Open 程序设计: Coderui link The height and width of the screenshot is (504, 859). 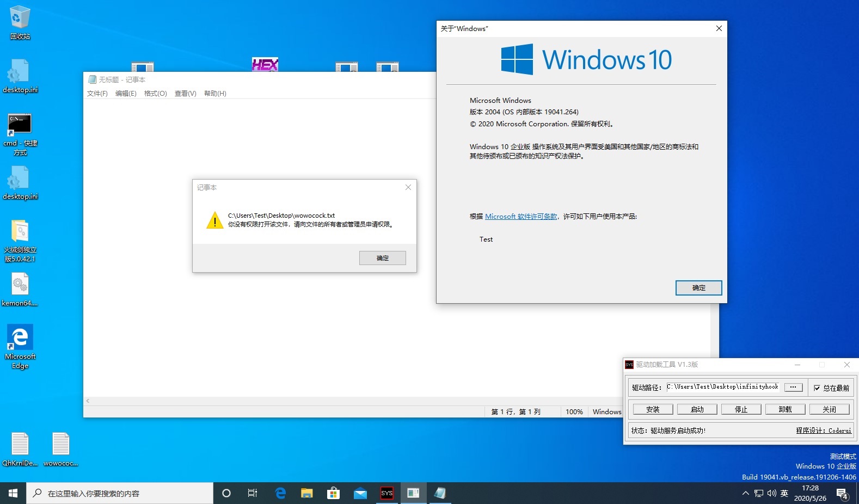(x=824, y=431)
